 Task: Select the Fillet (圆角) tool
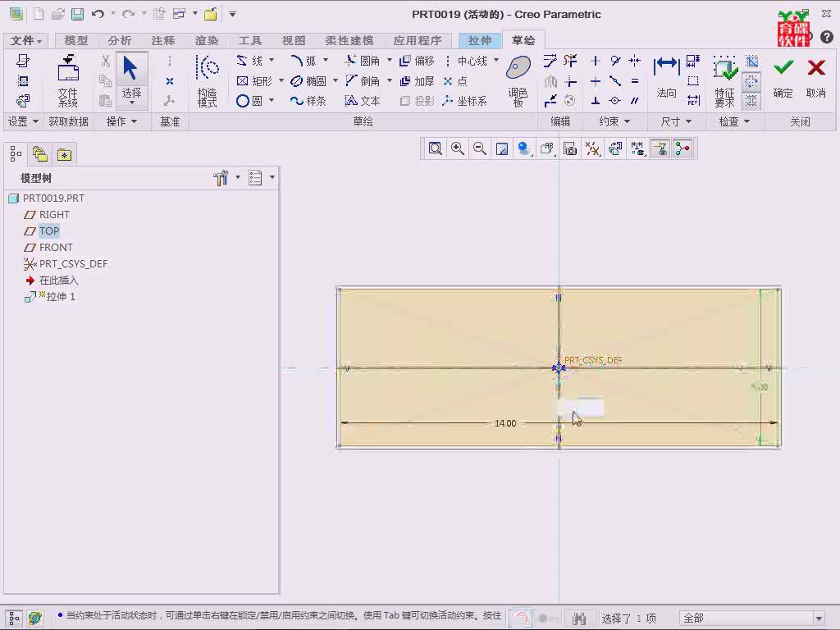(x=362, y=61)
